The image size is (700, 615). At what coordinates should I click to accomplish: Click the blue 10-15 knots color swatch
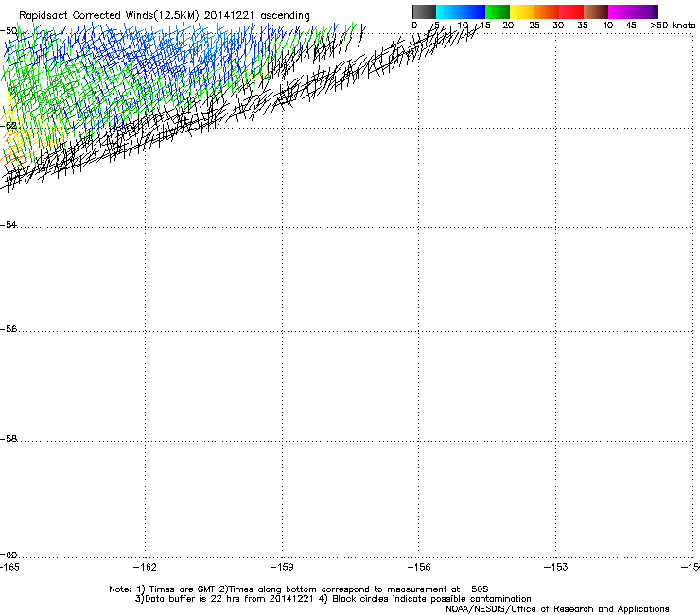tap(473, 11)
